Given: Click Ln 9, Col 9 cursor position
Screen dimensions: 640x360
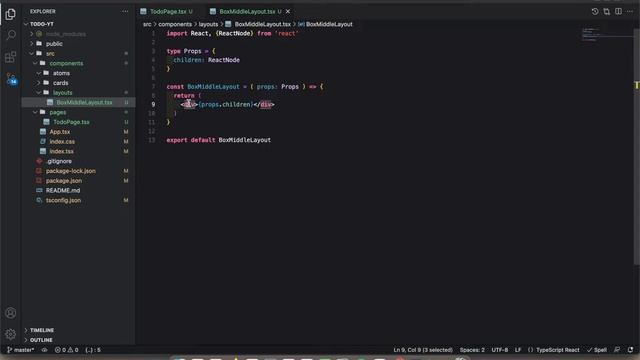Looking at the screenshot, I should pyautogui.click(x=423, y=350).
